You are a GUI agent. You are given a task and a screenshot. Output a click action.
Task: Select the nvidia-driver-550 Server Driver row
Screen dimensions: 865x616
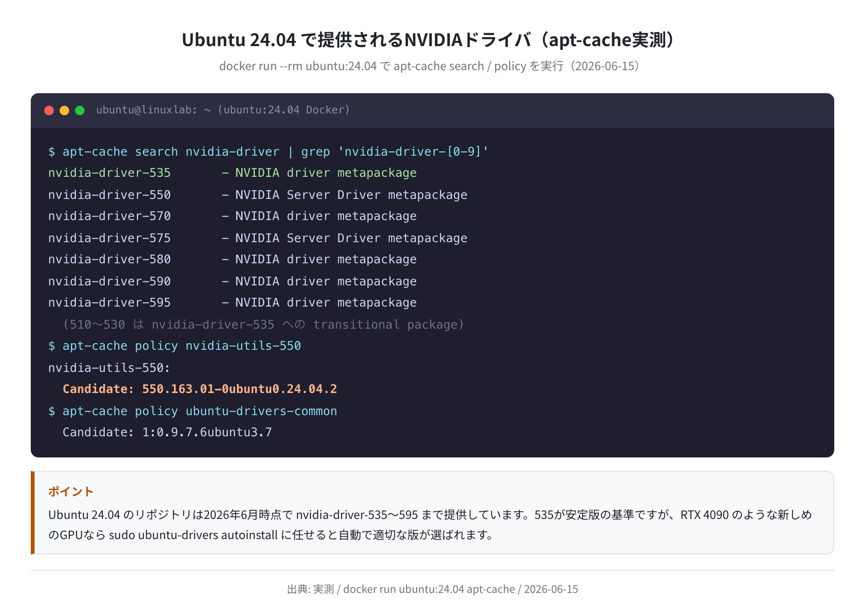coord(258,195)
